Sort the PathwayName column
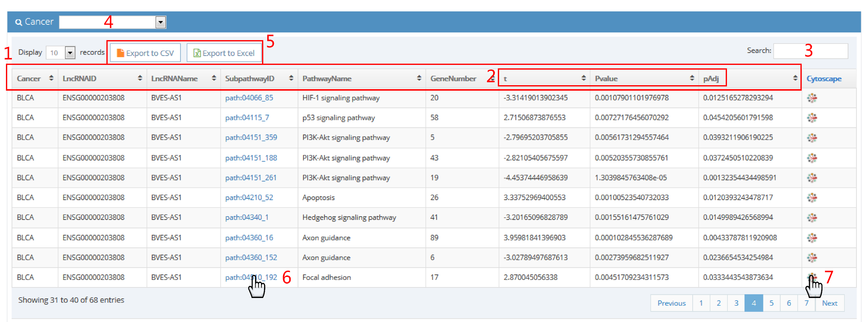Image resolution: width=868 pixels, height=322 pixels. [x=419, y=78]
